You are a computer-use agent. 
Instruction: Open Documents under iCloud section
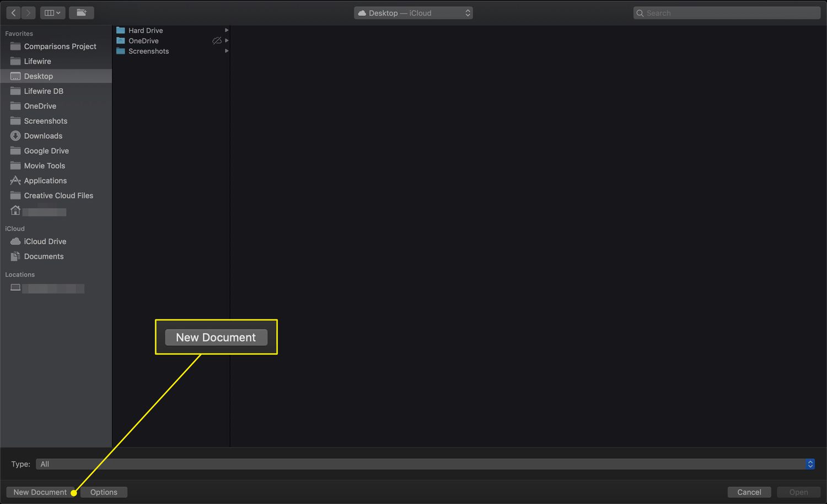coord(44,256)
